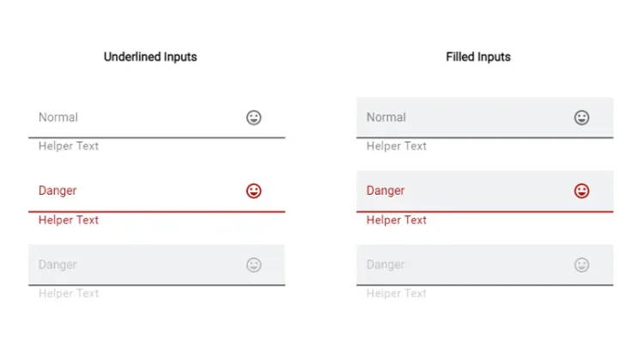Click the smiley icon in filled Normal input

coord(581,118)
